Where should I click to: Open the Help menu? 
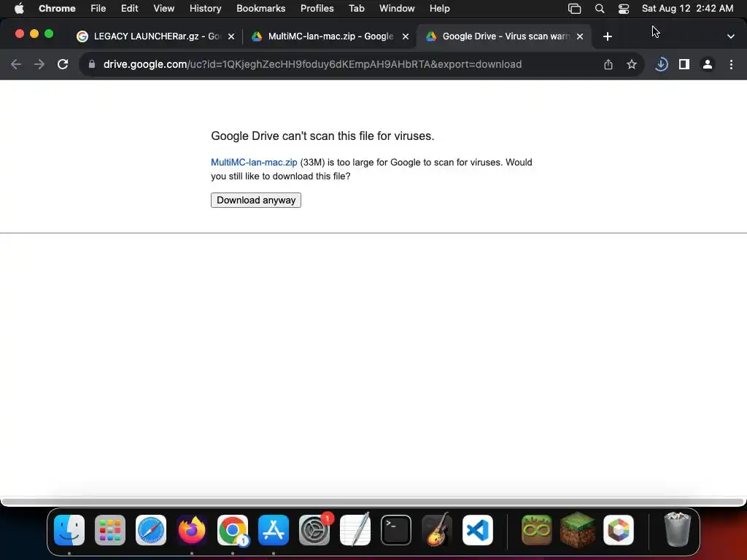point(439,9)
